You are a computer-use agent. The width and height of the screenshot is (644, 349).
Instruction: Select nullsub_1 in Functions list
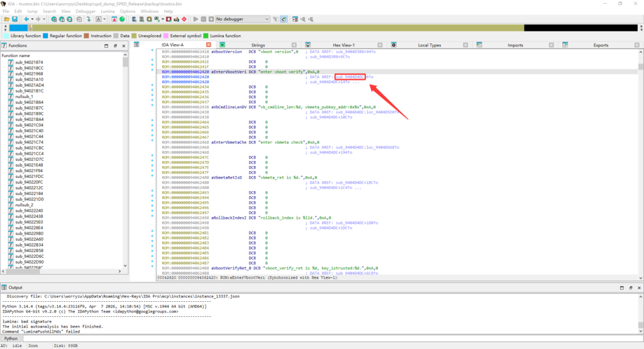(x=25, y=96)
